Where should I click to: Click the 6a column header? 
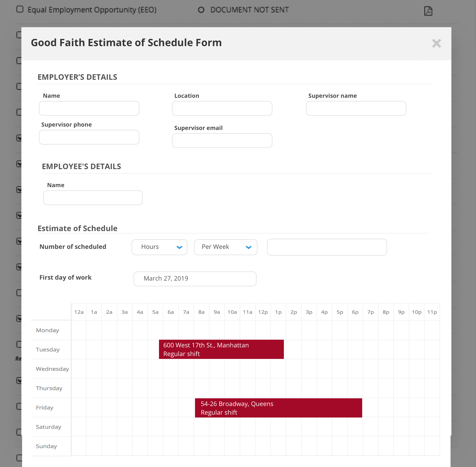171,312
